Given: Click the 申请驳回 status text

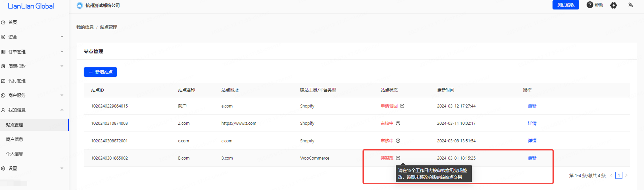Looking at the screenshot, I should pos(389,106).
